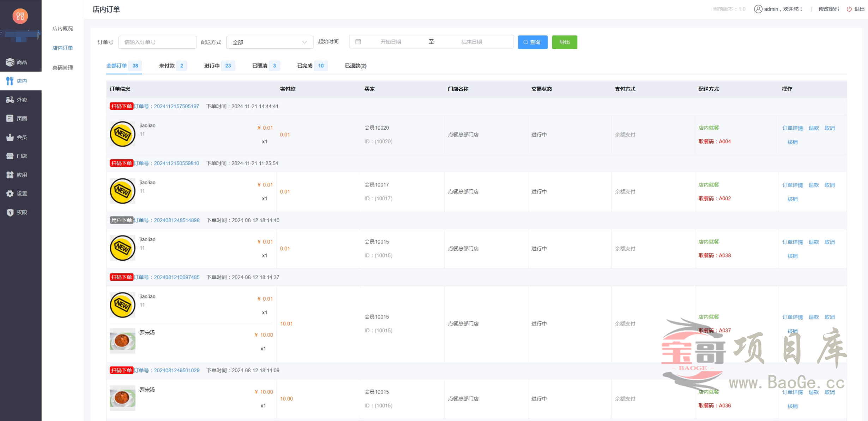868x421 pixels.
Task: Switch to the 全部订单 38 tab
Action: pos(124,66)
